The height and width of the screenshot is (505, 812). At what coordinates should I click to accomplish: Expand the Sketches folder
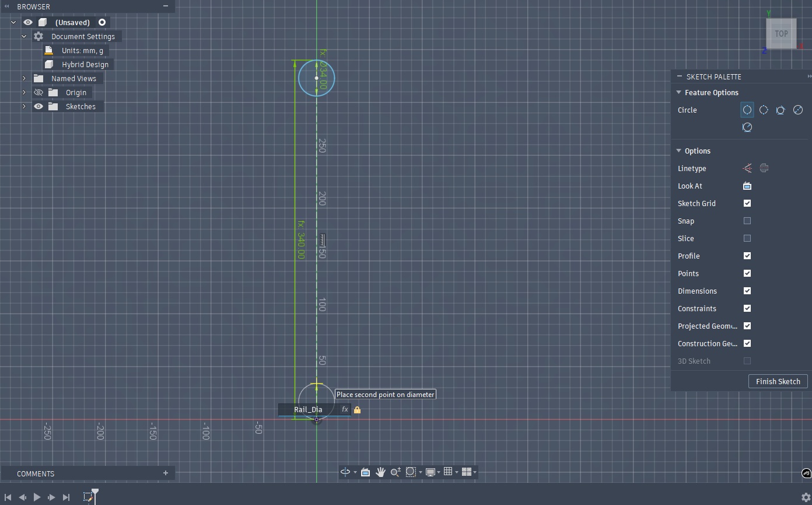click(x=24, y=106)
